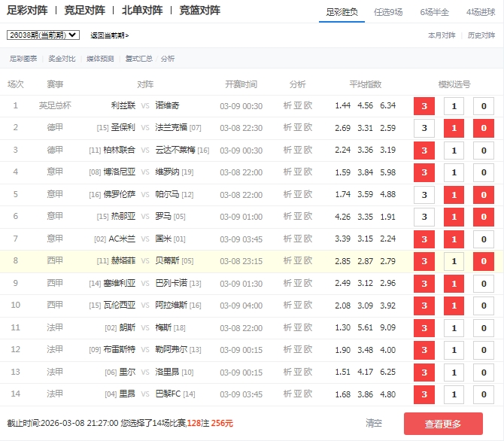The height and width of the screenshot is (441, 504).
Task: Open the 竞足对阵 section
Action: point(84,11)
